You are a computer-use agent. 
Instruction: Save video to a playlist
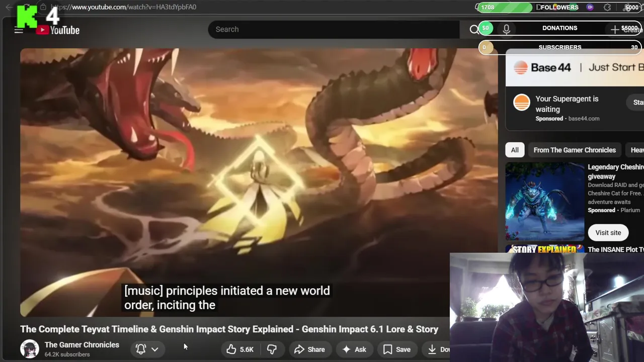point(396,349)
